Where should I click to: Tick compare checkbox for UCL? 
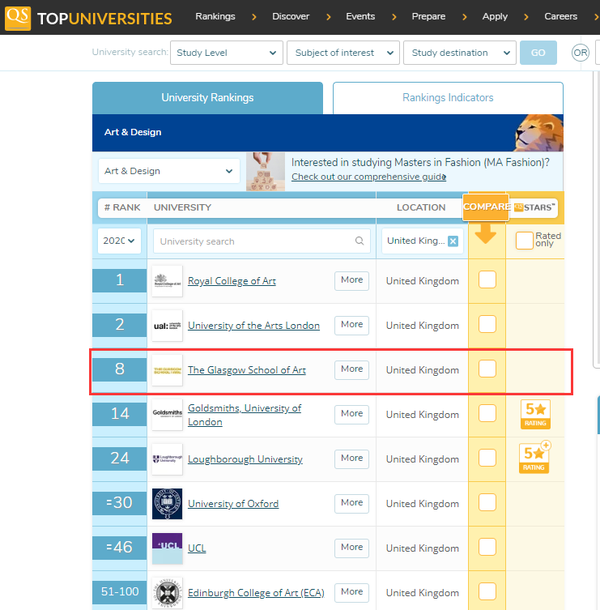(x=487, y=547)
